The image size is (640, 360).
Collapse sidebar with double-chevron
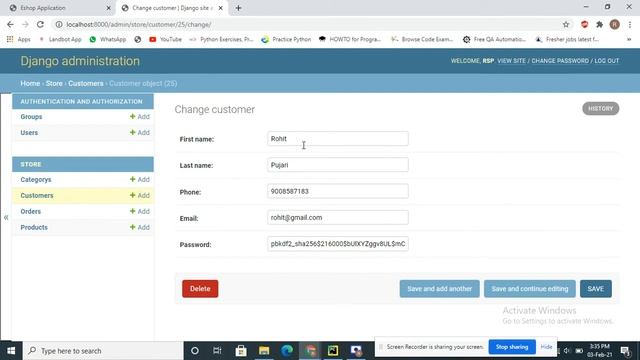(x=6, y=218)
